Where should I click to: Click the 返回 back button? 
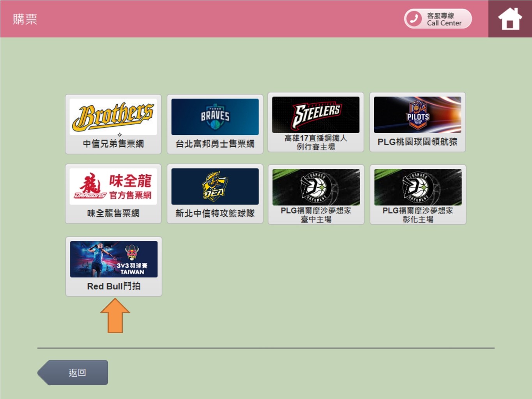coord(73,373)
